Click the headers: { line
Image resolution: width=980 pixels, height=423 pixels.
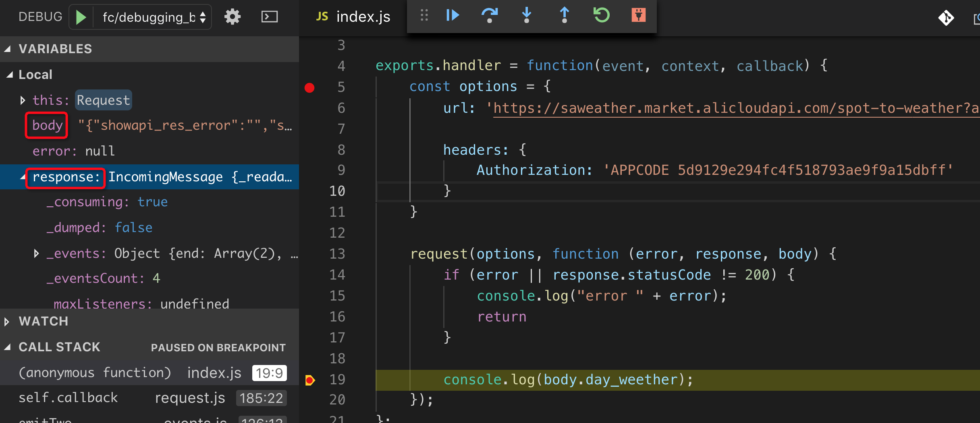click(x=485, y=150)
